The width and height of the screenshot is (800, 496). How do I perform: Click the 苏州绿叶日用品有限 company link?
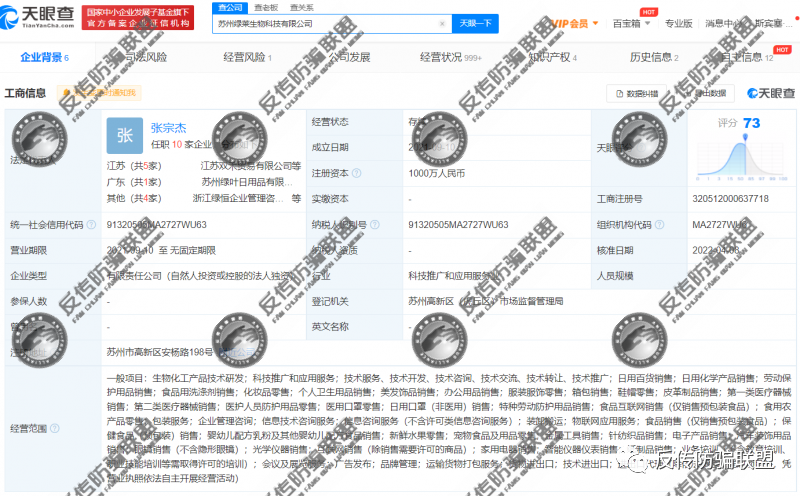[x=247, y=182]
